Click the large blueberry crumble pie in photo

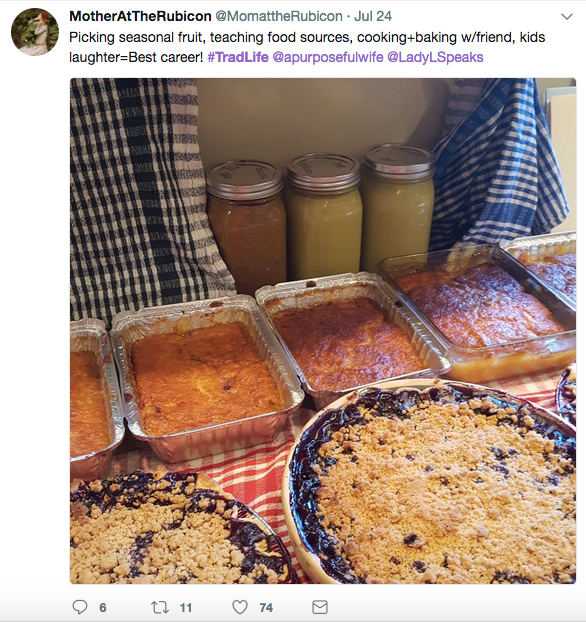(x=430, y=482)
